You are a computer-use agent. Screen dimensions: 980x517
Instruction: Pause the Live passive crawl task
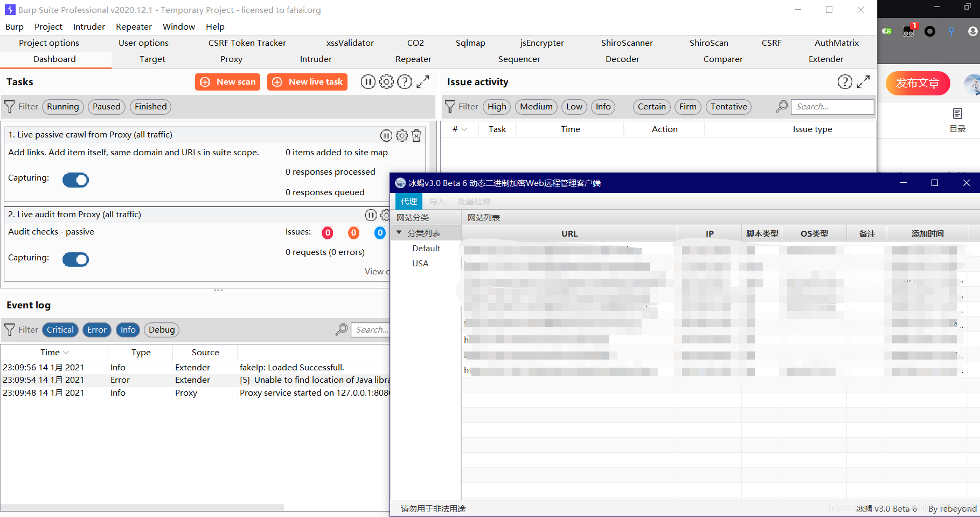coord(386,136)
